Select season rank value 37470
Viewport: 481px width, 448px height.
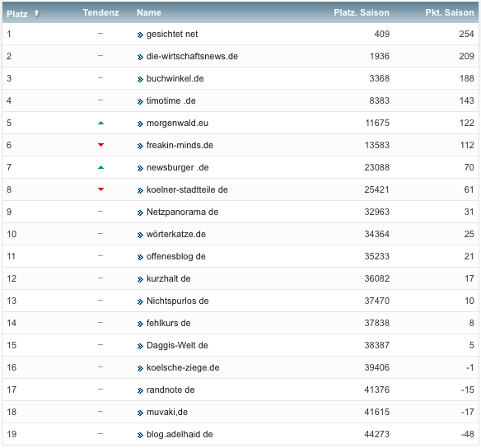coord(376,301)
